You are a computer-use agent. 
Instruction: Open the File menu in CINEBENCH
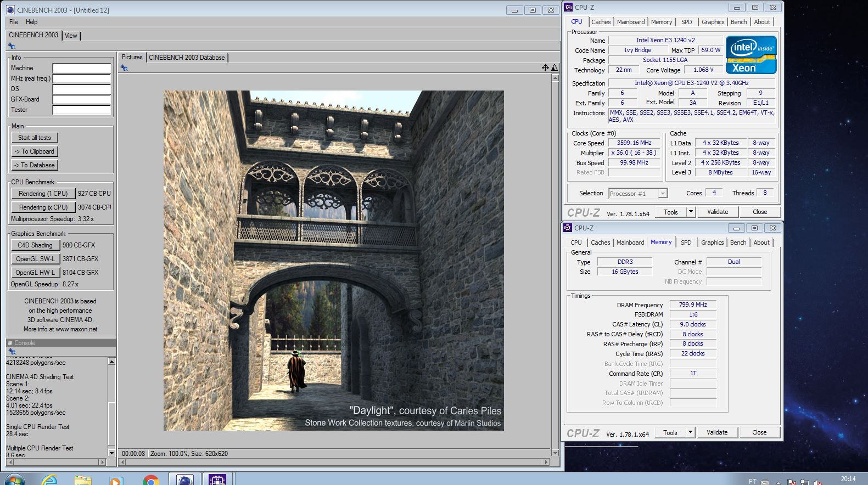click(x=14, y=22)
